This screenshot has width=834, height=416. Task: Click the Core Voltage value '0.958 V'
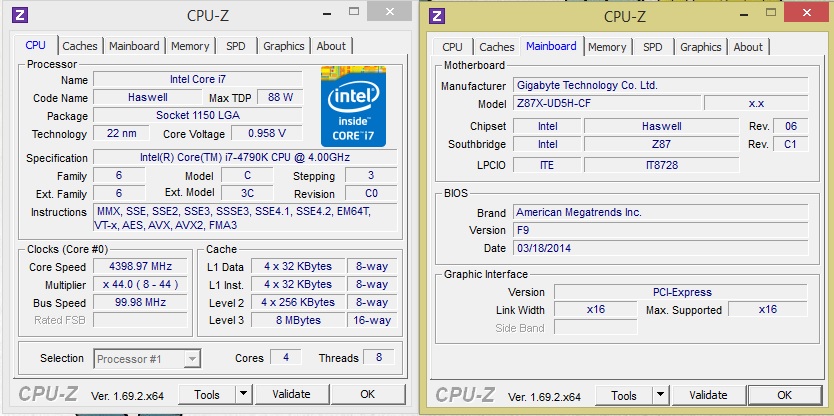pos(267,134)
